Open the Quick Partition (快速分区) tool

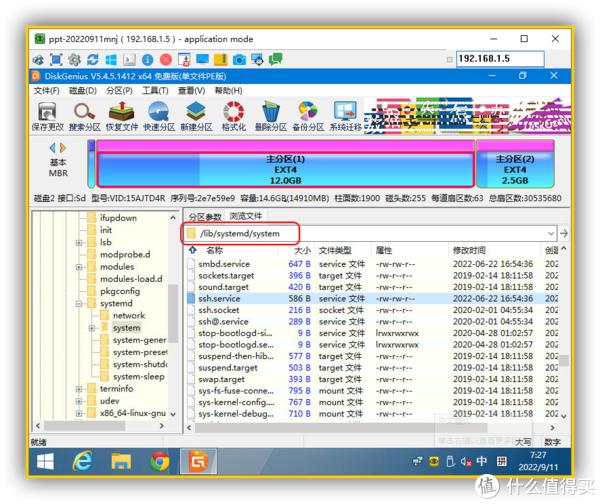159,116
